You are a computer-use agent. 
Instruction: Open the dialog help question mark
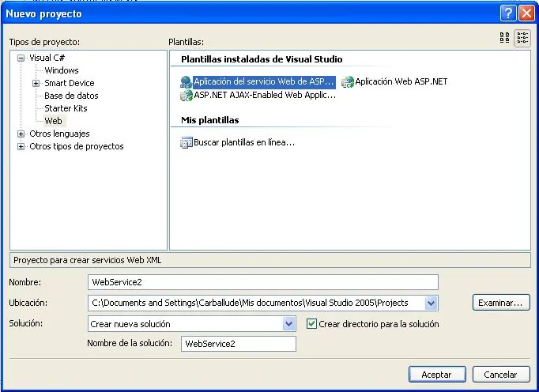[x=508, y=13]
